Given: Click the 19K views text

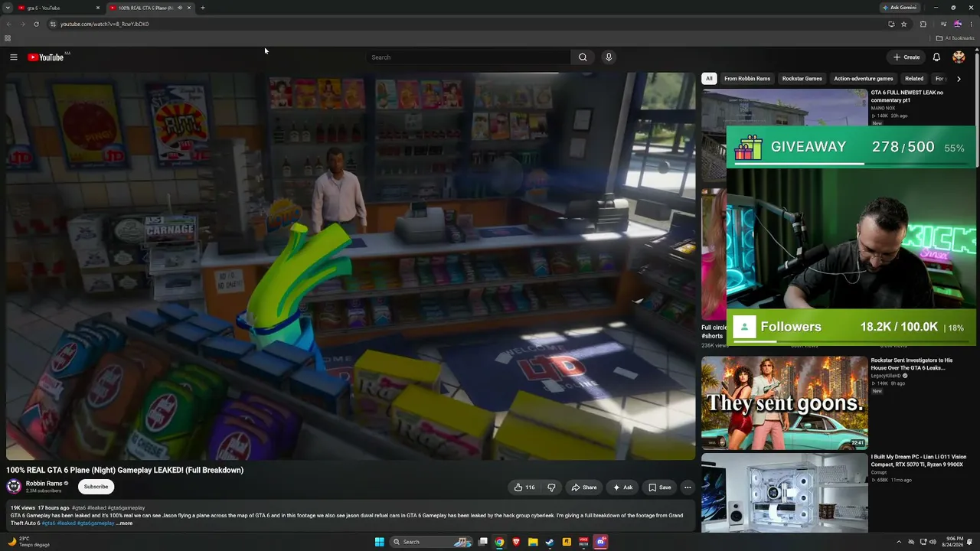Looking at the screenshot, I should (x=23, y=508).
